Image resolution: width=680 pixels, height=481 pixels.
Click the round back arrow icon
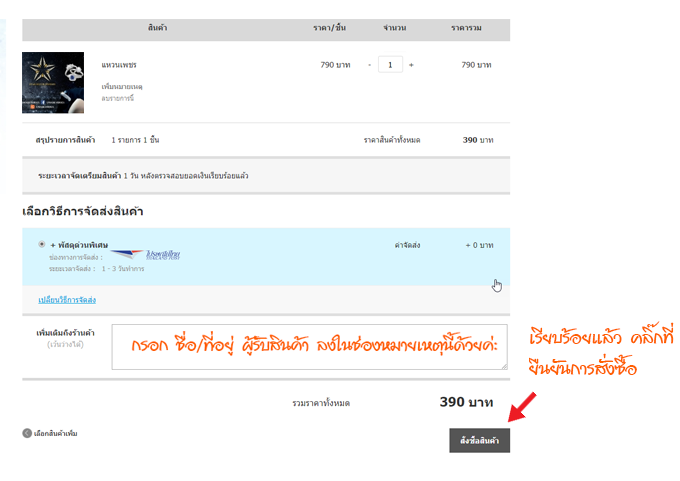click(x=26, y=433)
